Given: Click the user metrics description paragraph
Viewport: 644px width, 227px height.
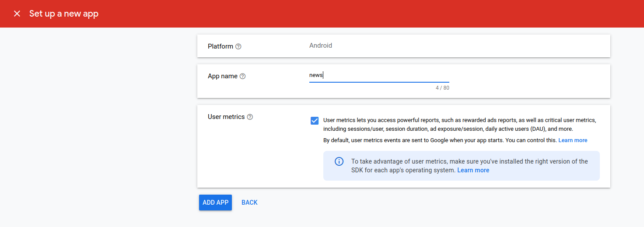Looking at the screenshot, I should pos(459,124).
